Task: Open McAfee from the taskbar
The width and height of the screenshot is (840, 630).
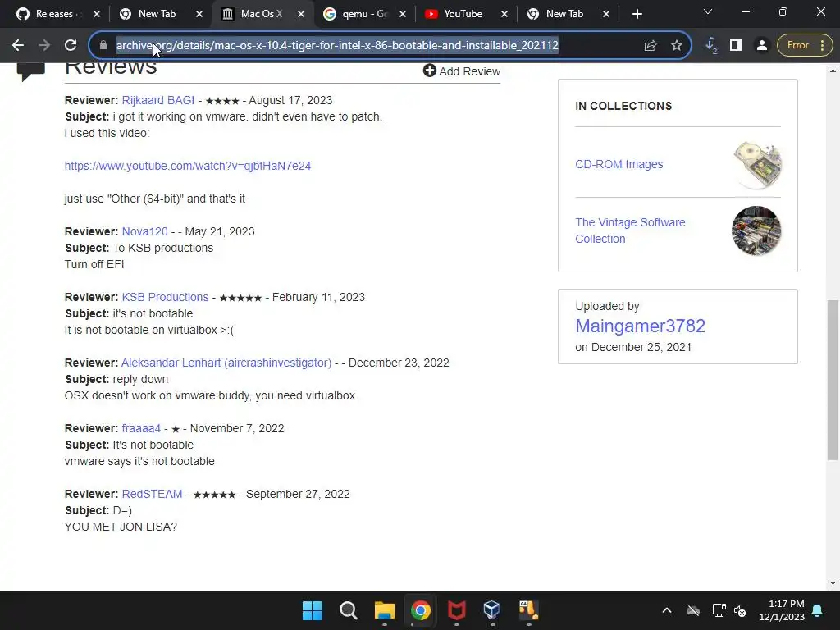Action: pyautogui.click(x=456, y=610)
